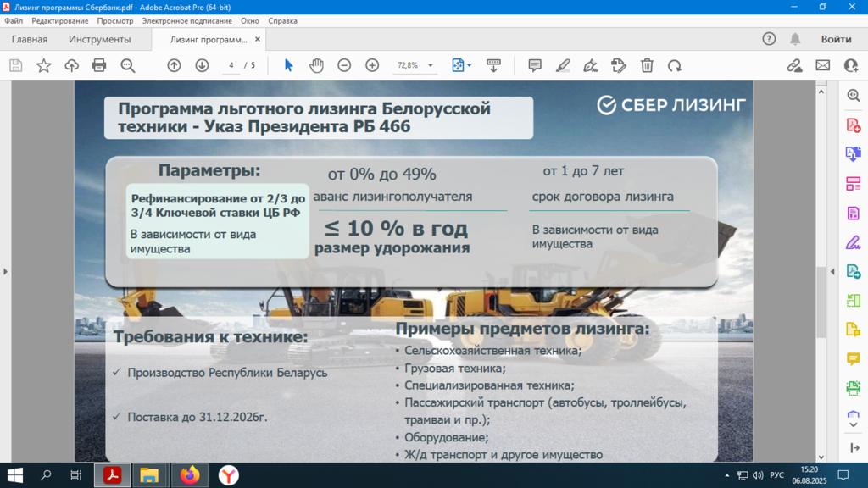Click the share with others person icon
The width and height of the screenshot is (868, 488).
click(x=851, y=65)
